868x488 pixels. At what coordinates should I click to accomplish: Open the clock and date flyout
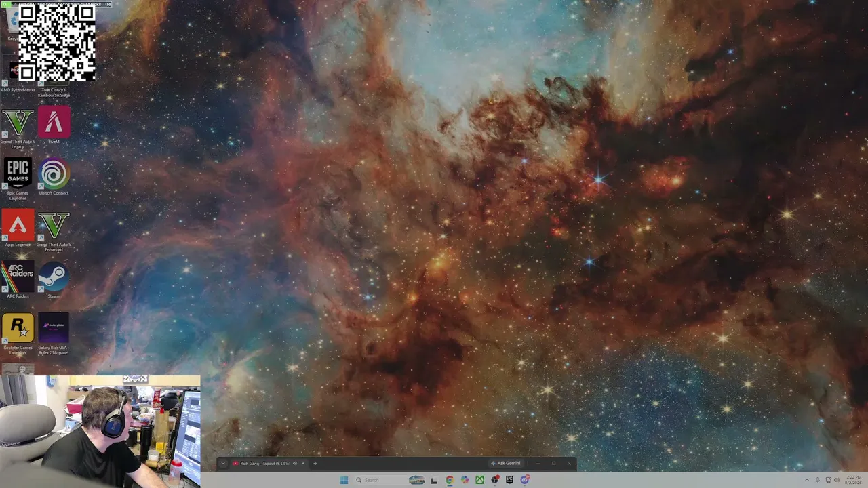click(854, 480)
